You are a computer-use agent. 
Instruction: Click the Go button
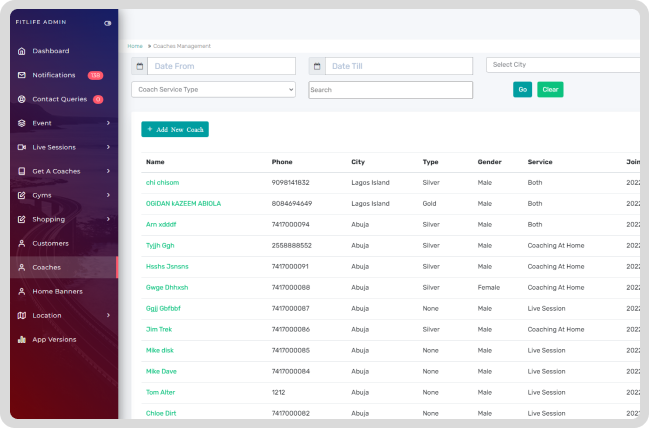pos(522,89)
